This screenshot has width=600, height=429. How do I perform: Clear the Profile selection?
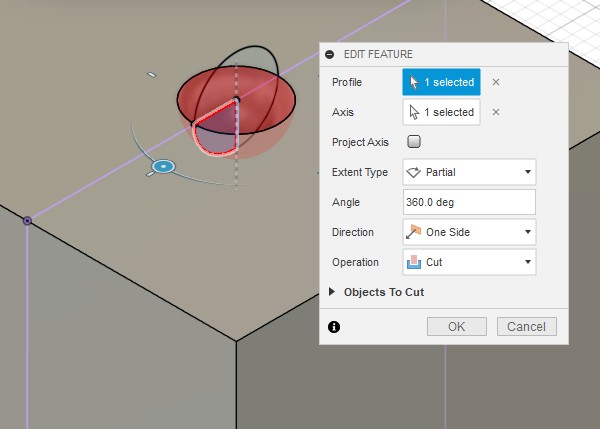(x=495, y=83)
